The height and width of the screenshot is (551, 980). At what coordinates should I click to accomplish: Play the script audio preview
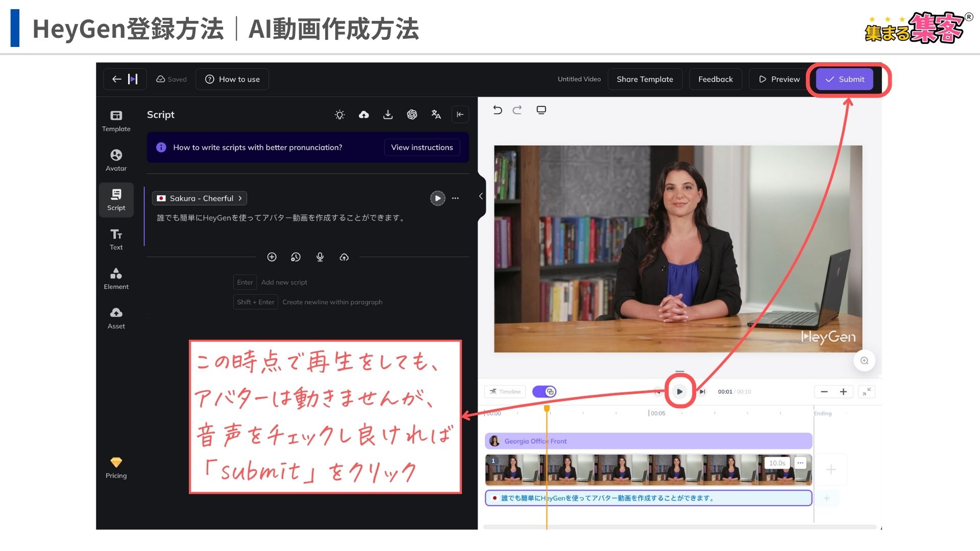coord(438,198)
